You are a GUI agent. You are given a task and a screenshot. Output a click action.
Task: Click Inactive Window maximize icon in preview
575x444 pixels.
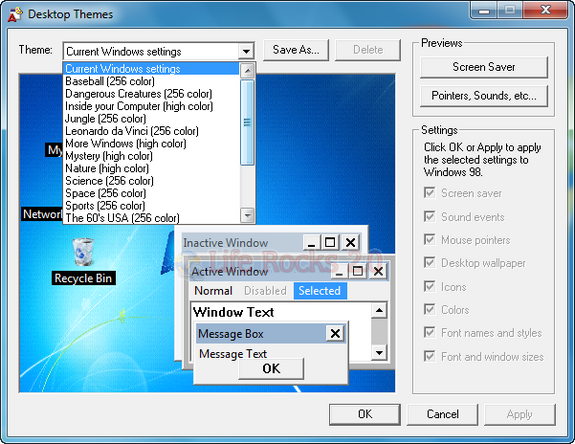coord(330,242)
